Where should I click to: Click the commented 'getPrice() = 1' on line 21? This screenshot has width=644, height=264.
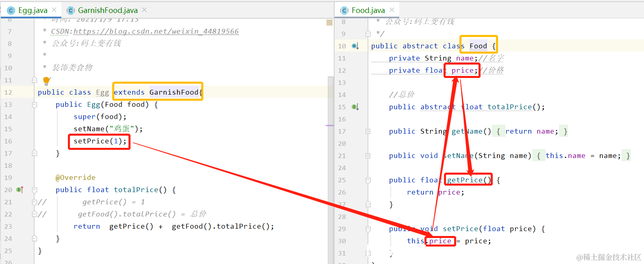click(x=113, y=202)
